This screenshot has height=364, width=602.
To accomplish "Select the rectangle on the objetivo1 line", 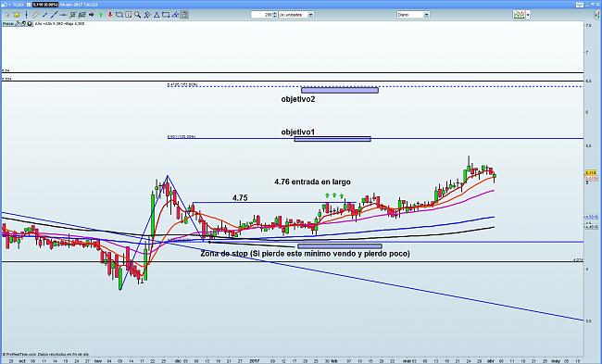I will (x=332, y=139).
